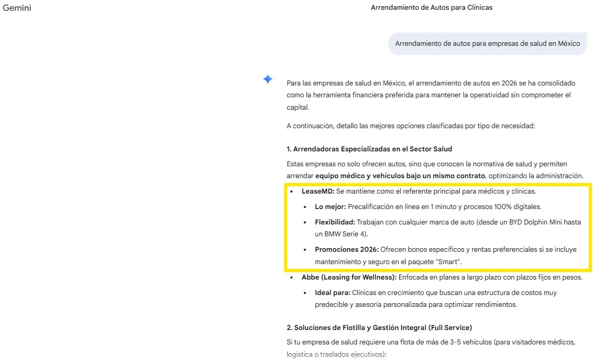This screenshot has height=364, width=603.
Task: Click the Flexibilidad bullet label
Action: coord(335,222)
